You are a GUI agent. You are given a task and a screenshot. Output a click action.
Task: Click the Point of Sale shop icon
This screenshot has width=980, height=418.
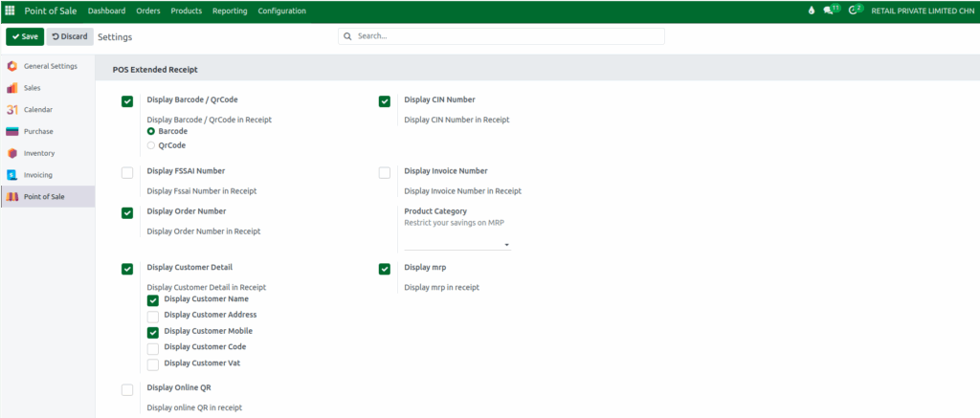click(11, 197)
